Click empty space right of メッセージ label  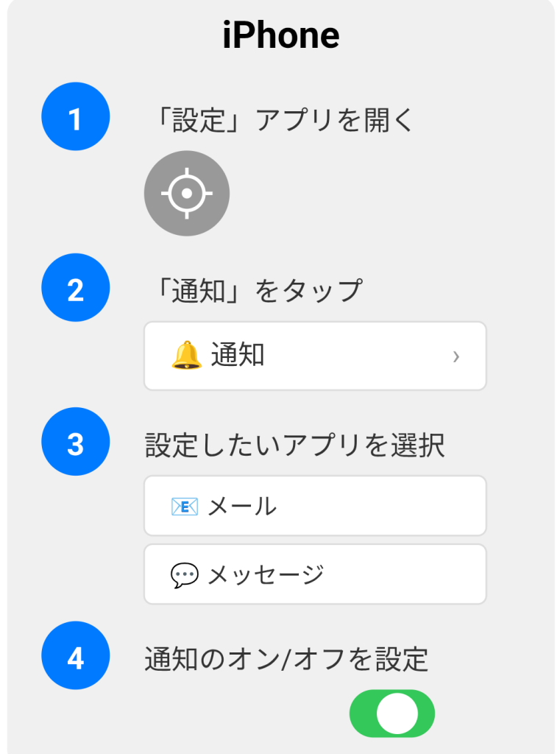[x=405, y=575]
